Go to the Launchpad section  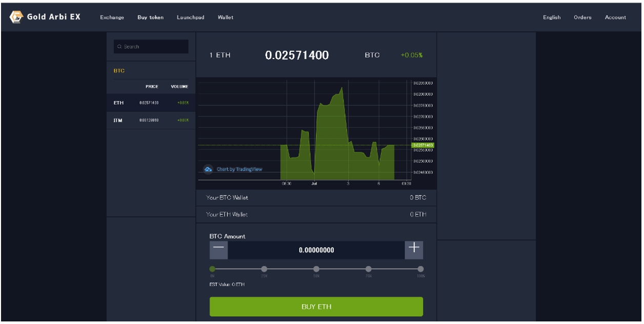click(x=190, y=17)
